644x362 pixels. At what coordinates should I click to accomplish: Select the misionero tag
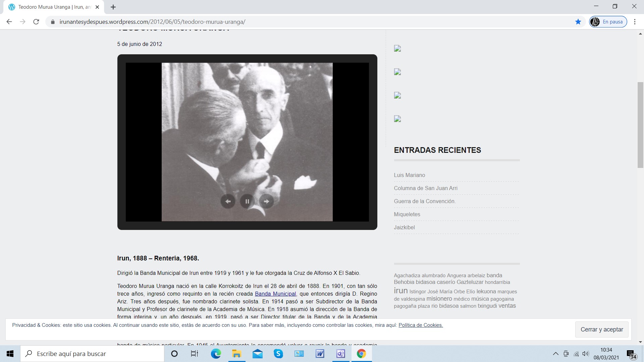pos(439,299)
